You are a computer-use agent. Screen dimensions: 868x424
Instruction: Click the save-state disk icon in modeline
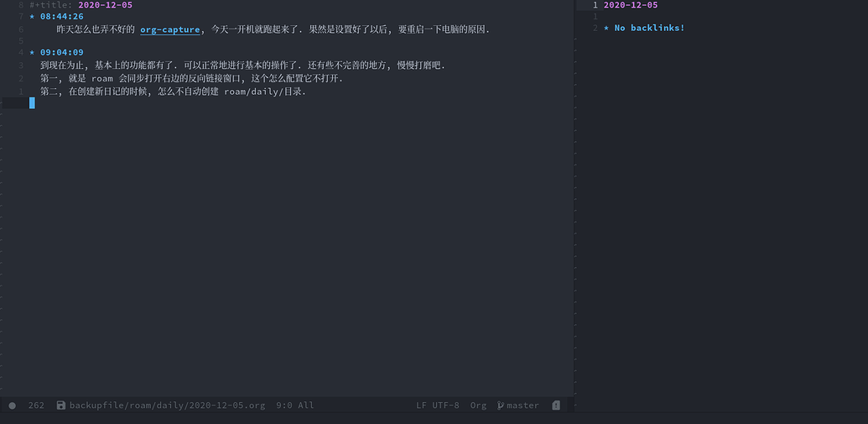coord(61,406)
